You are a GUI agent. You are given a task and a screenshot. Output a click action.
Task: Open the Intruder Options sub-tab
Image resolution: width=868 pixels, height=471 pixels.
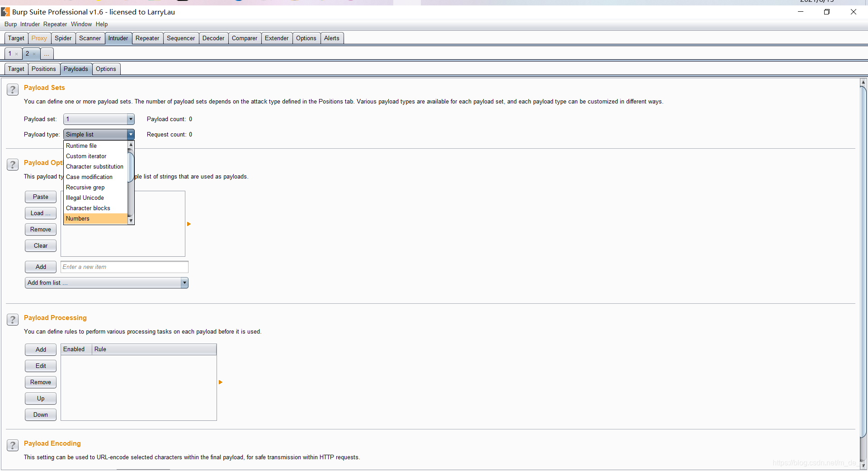point(106,69)
